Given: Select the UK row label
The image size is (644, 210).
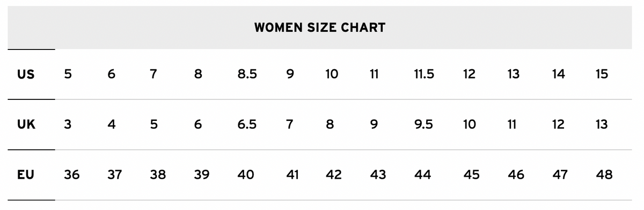Looking at the screenshot, I should coord(26,125).
